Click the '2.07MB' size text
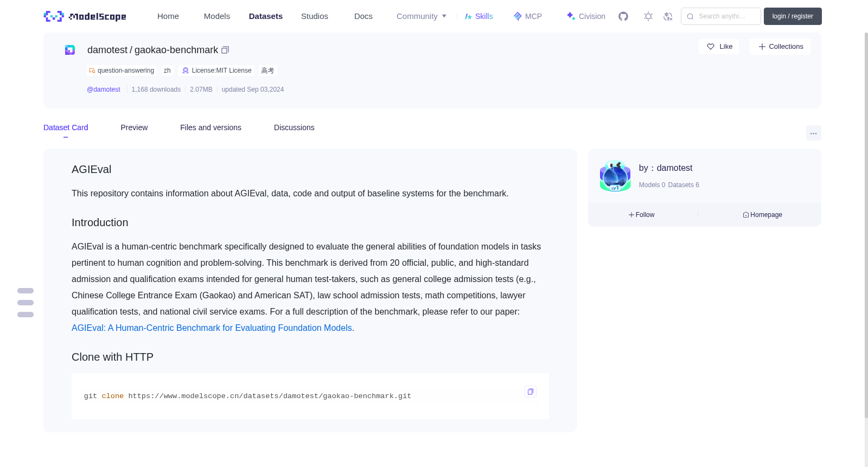The height and width of the screenshot is (467, 868). click(x=201, y=89)
